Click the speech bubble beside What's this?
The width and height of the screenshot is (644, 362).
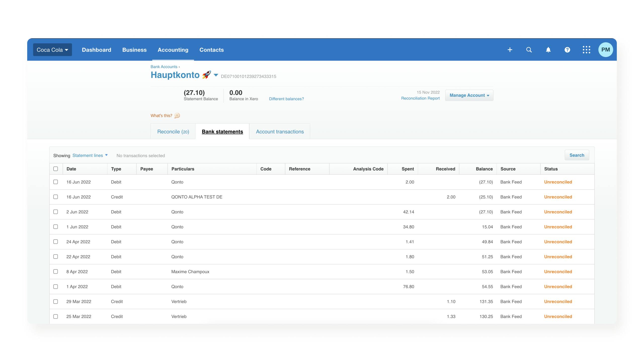(177, 115)
